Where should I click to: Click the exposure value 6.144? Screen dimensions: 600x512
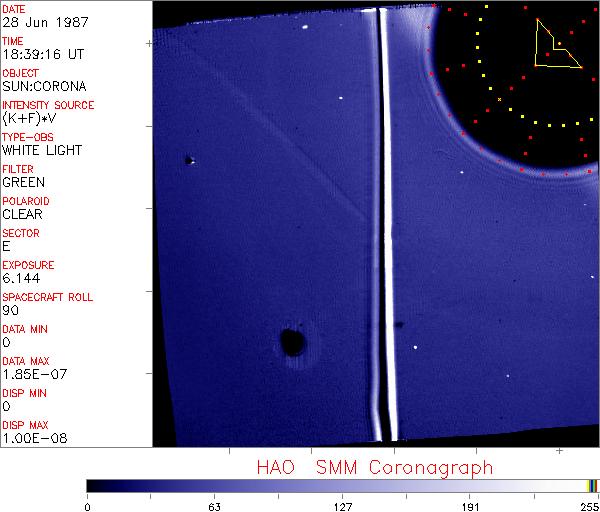pos(21,279)
